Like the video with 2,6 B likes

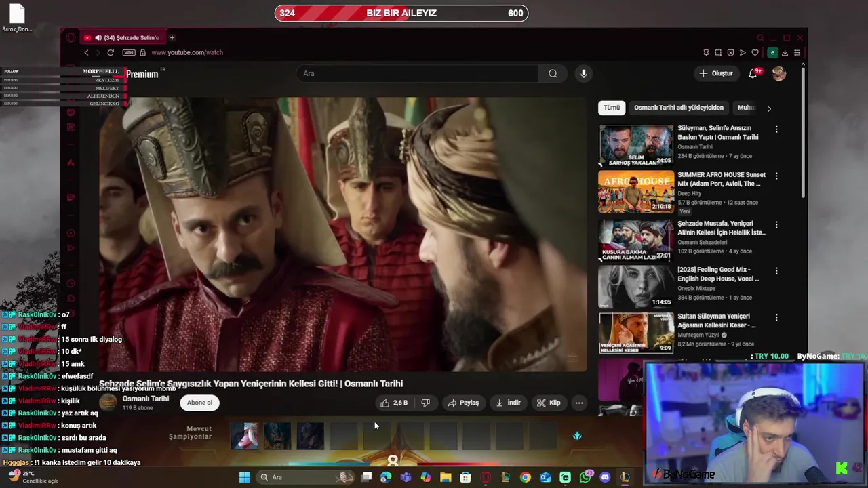(x=394, y=403)
